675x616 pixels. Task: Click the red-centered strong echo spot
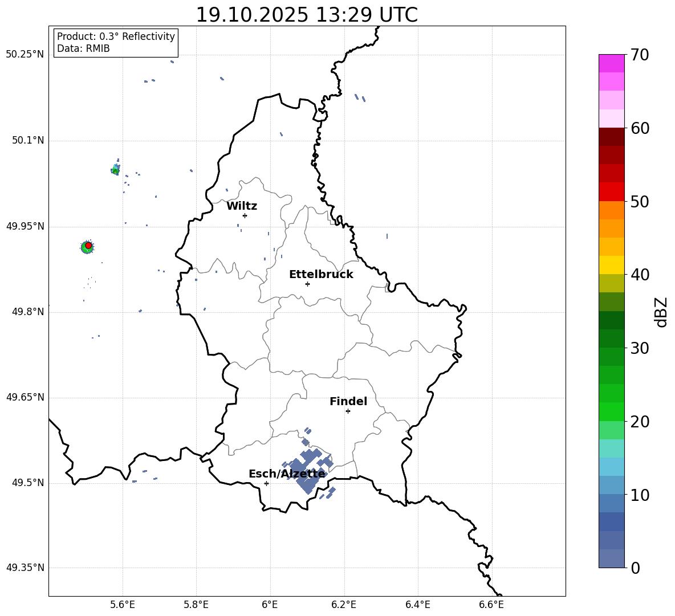pos(87,247)
